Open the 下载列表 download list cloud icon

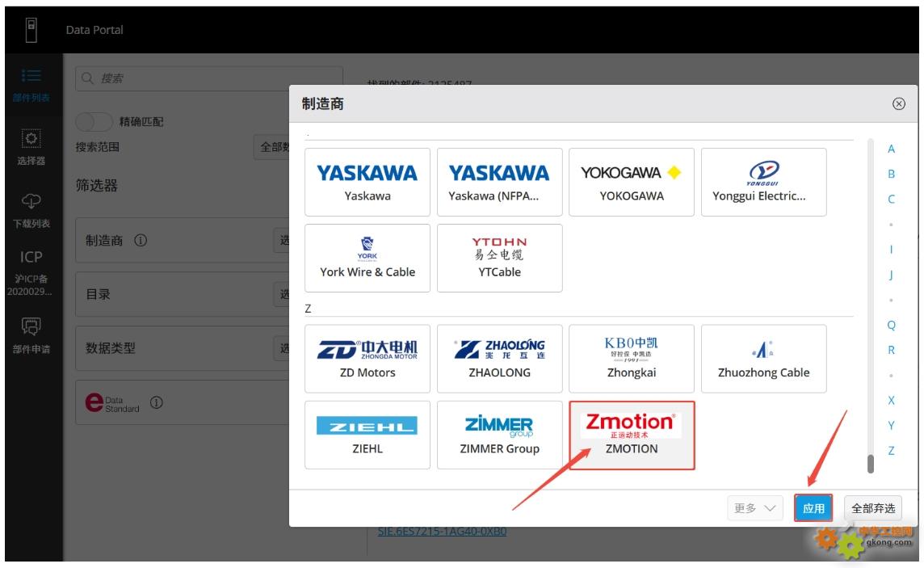[31, 210]
